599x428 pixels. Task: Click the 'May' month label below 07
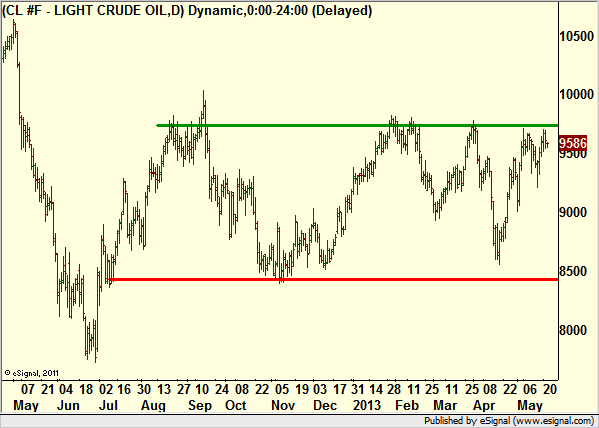(x=26, y=406)
